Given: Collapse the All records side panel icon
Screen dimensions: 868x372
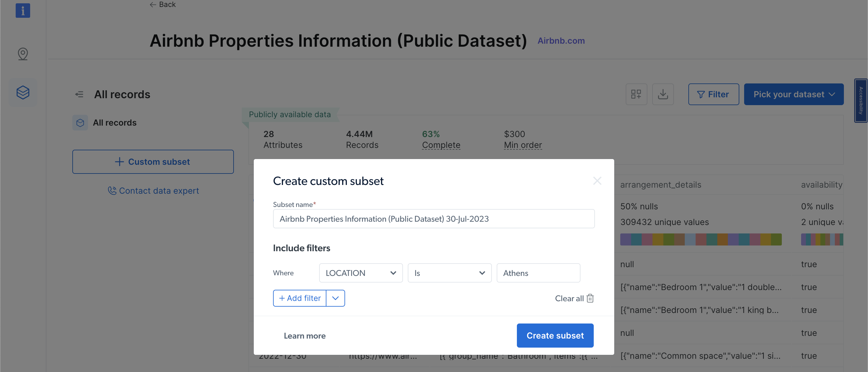Looking at the screenshot, I should pyautogui.click(x=79, y=94).
